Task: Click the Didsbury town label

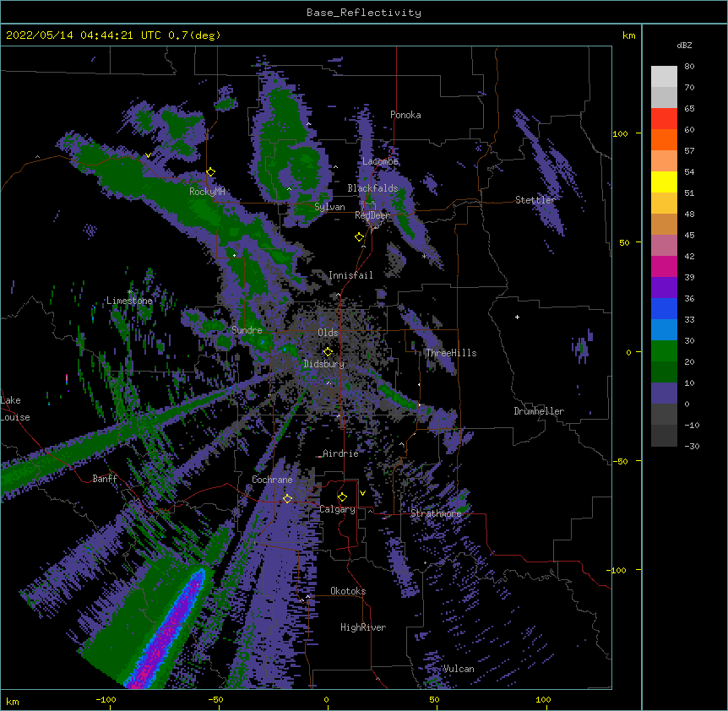Action: [x=324, y=364]
